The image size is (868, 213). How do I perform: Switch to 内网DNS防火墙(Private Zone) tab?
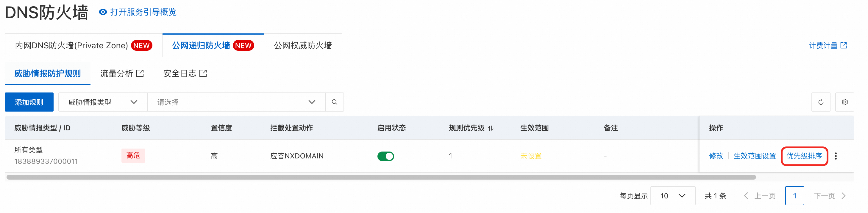84,46
